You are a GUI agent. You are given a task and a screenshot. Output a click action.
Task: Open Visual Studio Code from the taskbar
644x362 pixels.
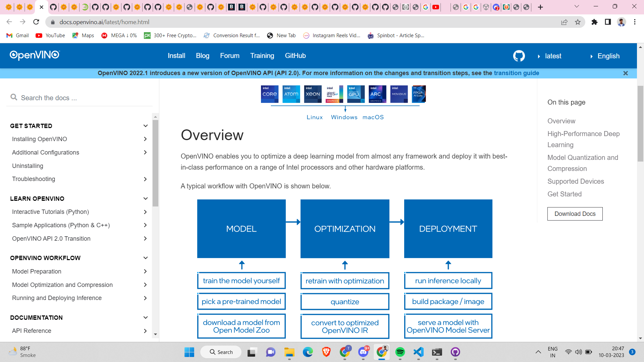pos(418,352)
